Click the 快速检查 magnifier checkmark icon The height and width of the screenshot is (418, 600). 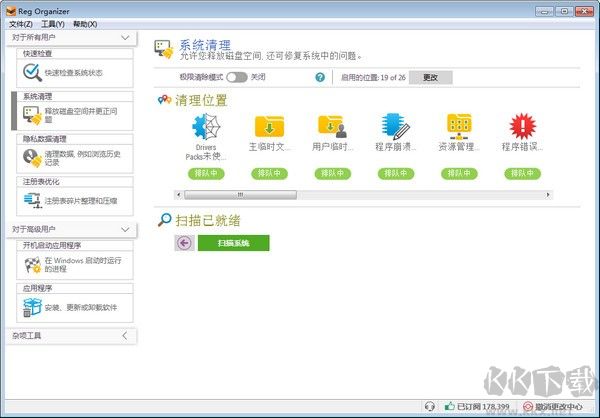coord(33,72)
